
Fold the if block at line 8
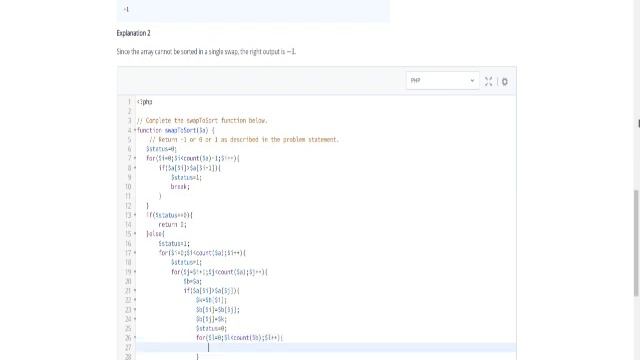[x=135, y=168]
